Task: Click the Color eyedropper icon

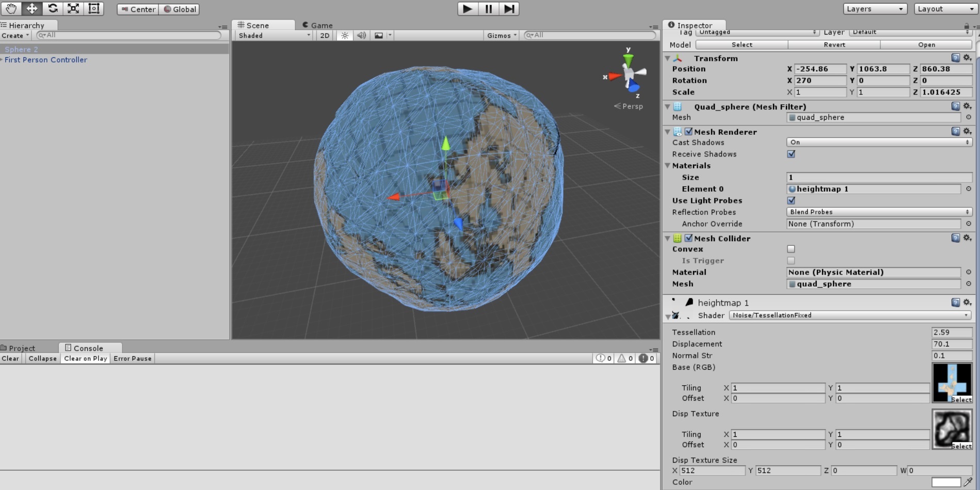Action: [x=968, y=482]
